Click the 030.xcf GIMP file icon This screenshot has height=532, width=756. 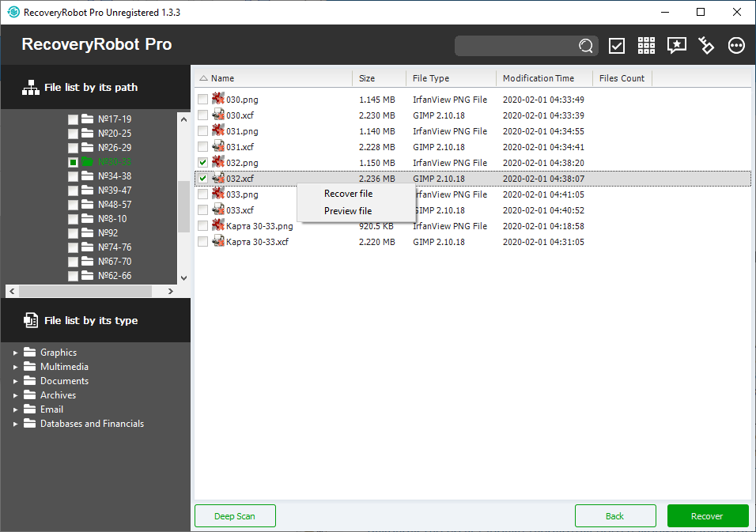[x=218, y=115]
